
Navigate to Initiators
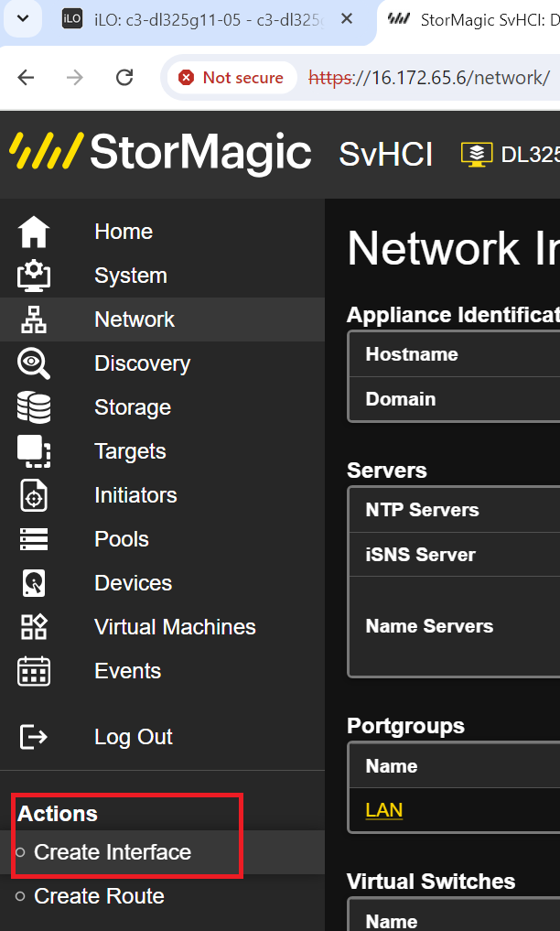point(135,495)
